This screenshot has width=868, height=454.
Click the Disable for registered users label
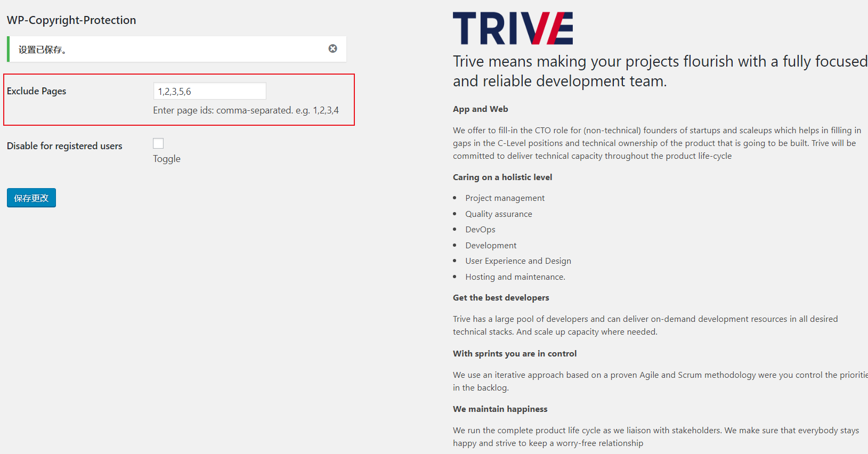point(64,146)
